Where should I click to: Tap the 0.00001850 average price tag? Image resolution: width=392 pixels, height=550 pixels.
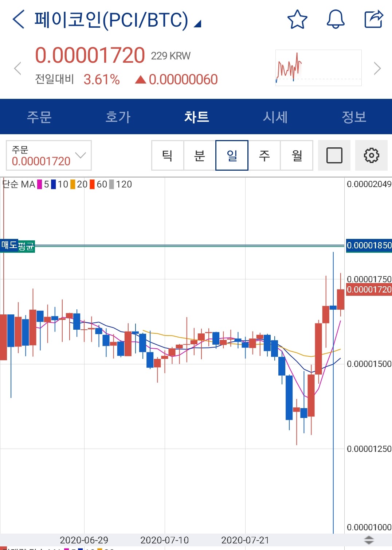click(369, 245)
